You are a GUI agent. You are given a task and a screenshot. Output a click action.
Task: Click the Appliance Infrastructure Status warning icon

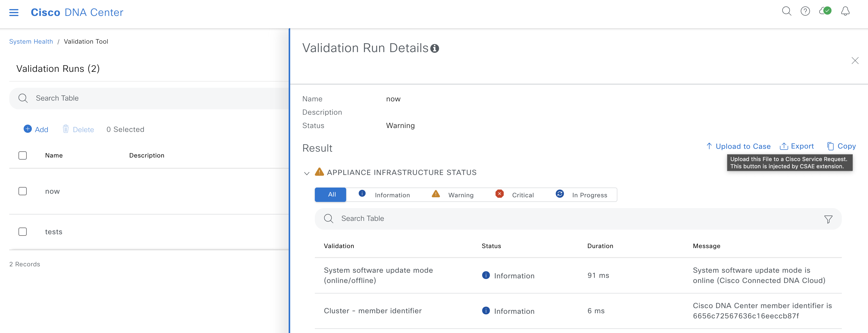319,172
